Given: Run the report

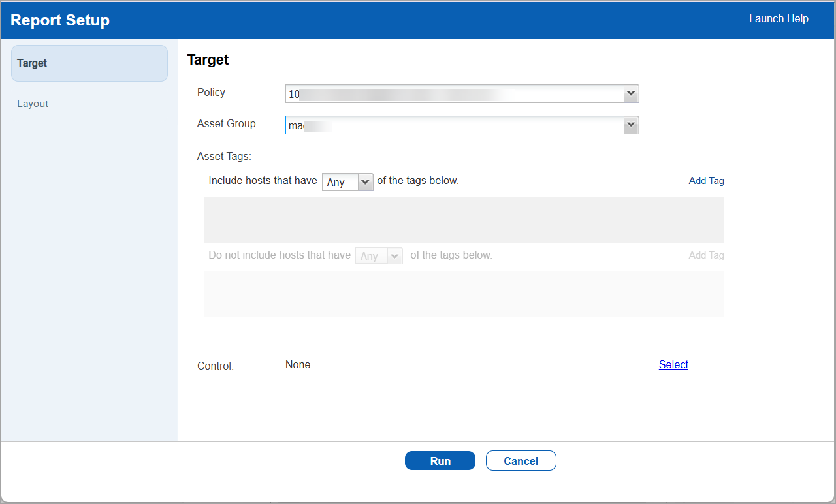Looking at the screenshot, I should [440, 460].
